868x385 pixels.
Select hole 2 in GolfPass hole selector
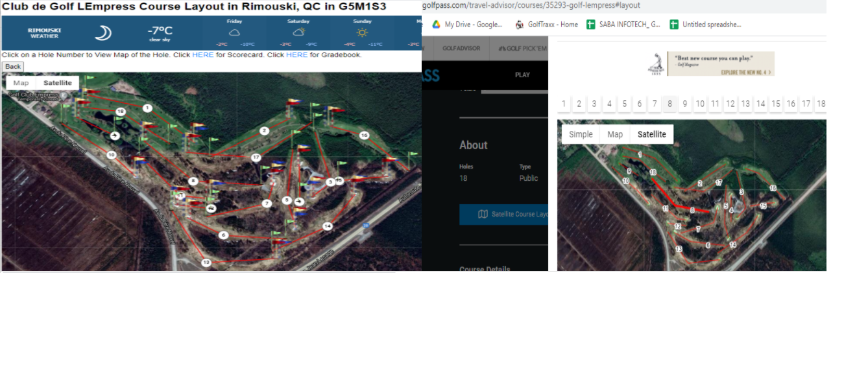579,104
